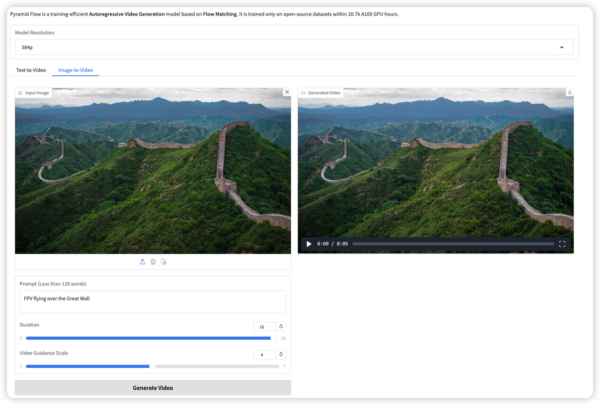Click the video progress seek bar

(452, 243)
